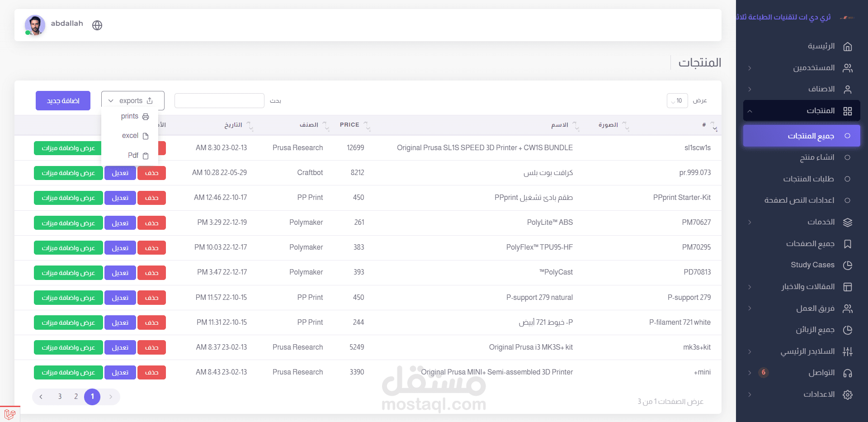This screenshot has height=422, width=868.
Task: Click the current page 1 button
Action: click(x=92, y=397)
